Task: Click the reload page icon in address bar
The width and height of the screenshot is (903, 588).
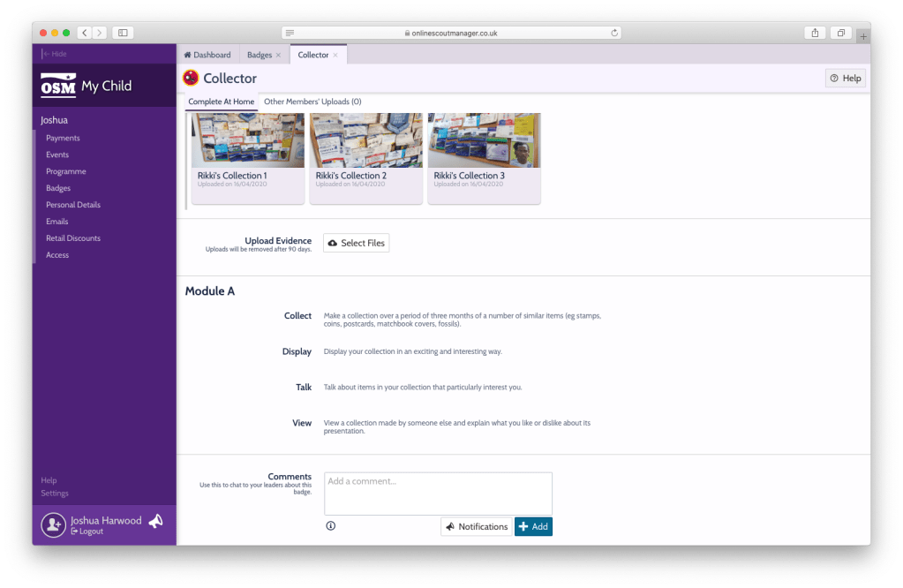Action: tap(614, 33)
